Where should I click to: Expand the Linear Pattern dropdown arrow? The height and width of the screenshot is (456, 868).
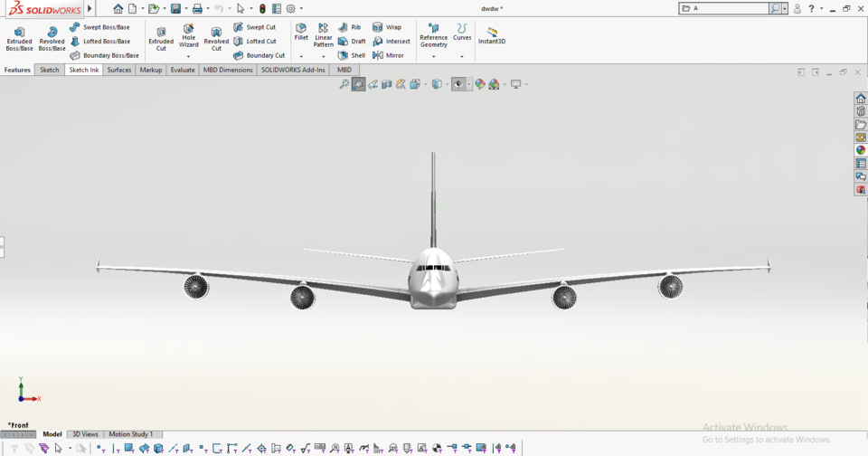(324, 56)
